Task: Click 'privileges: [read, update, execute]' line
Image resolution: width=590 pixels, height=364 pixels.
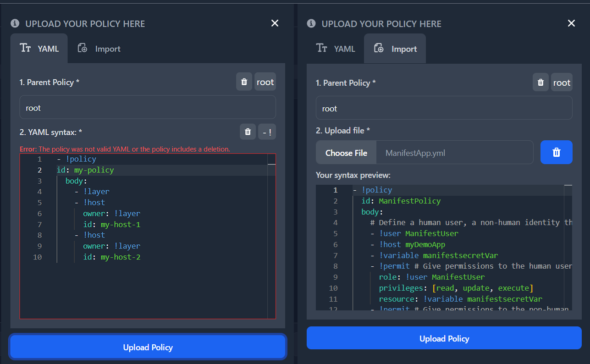Action: pos(456,288)
